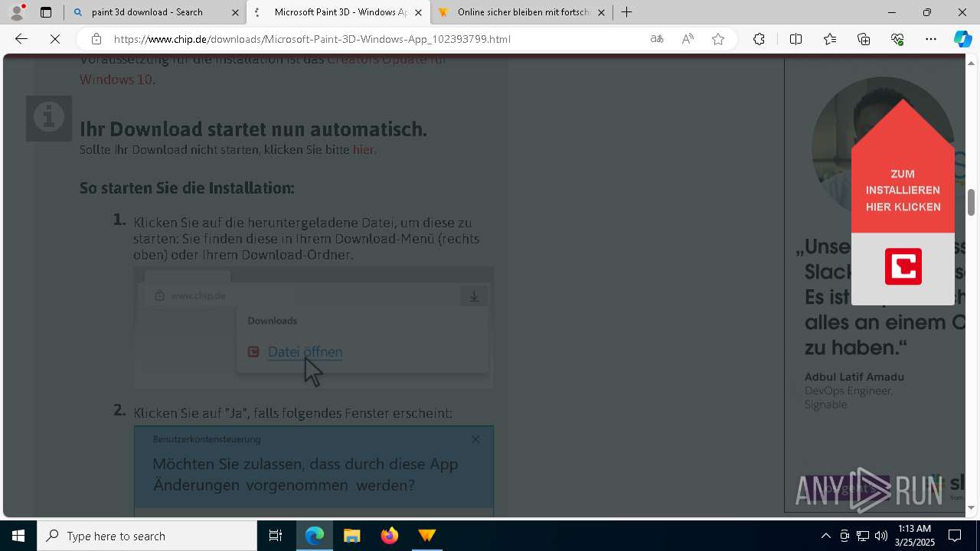Click the 'Ihr Download startet nun automatisch' heading
The height and width of the screenshot is (551, 980).
point(253,129)
